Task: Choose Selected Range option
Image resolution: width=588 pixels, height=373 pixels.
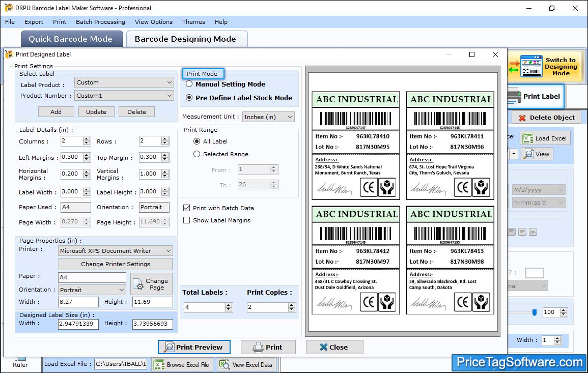Action: pos(197,154)
